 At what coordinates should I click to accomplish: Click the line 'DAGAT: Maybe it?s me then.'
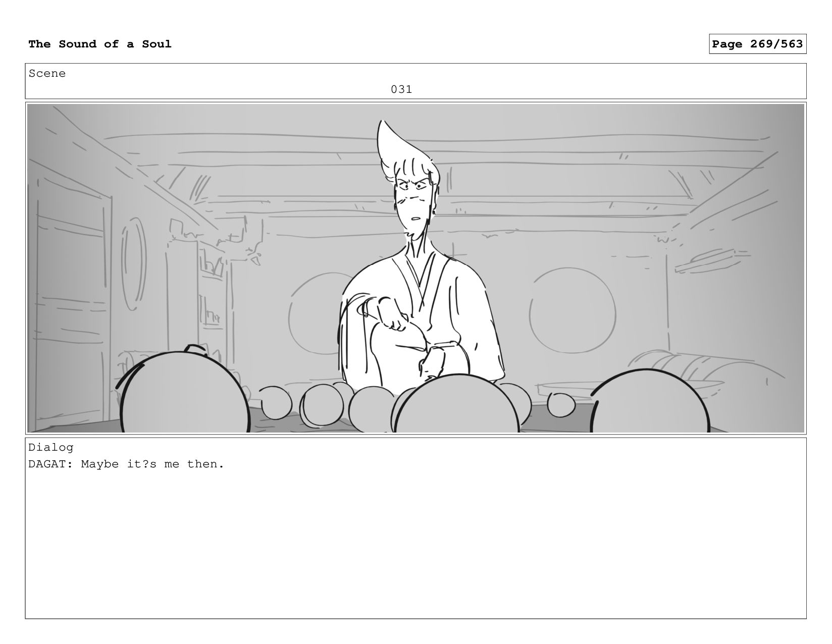point(126,464)
